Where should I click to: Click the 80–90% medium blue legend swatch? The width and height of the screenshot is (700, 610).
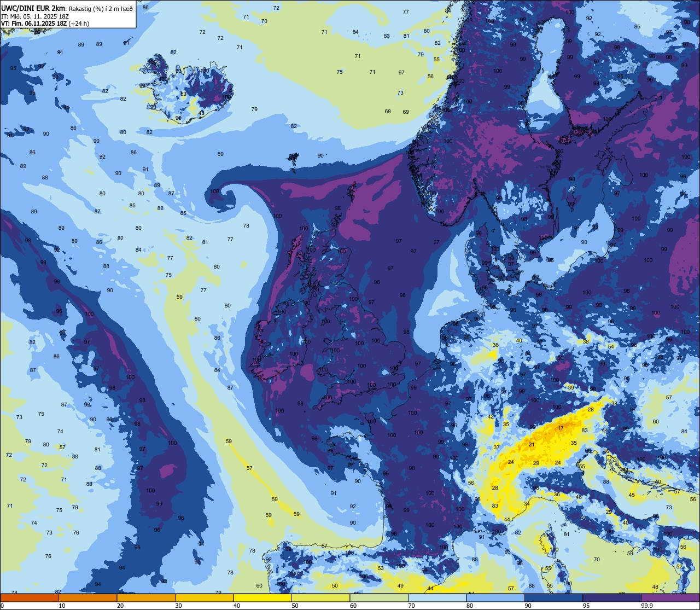(x=495, y=597)
